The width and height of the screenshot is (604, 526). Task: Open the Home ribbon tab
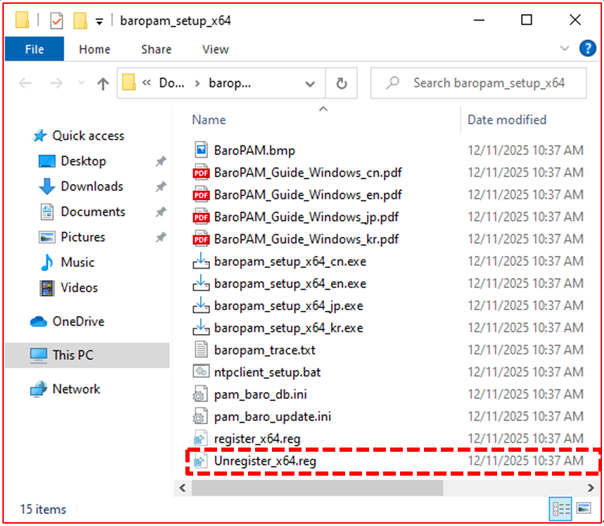(x=94, y=49)
